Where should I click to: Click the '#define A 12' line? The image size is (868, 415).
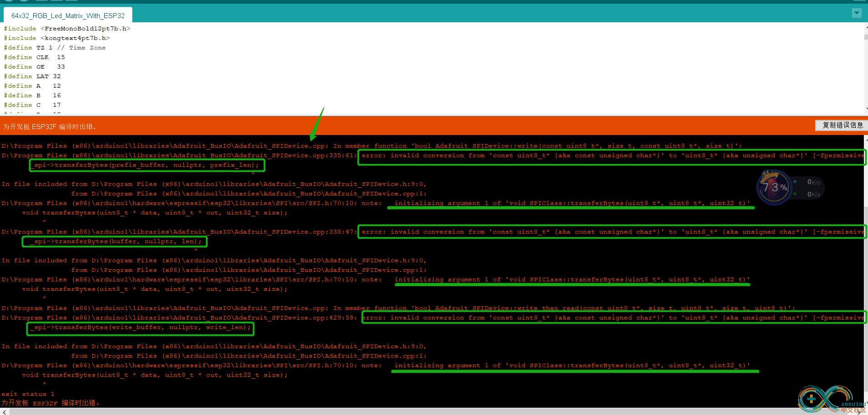(x=32, y=86)
